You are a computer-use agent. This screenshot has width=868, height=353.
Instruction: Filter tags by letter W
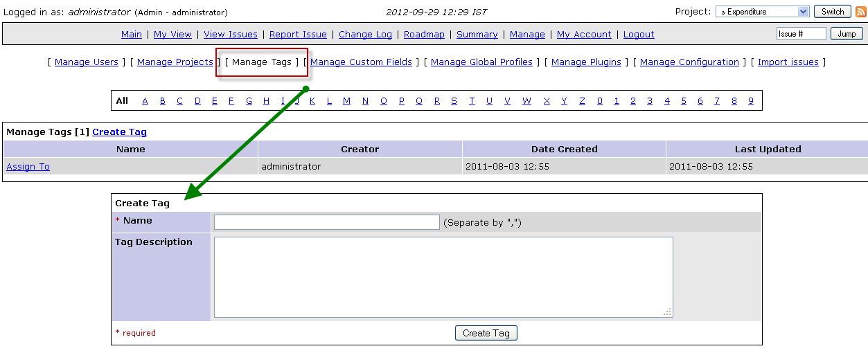(x=527, y=101)
